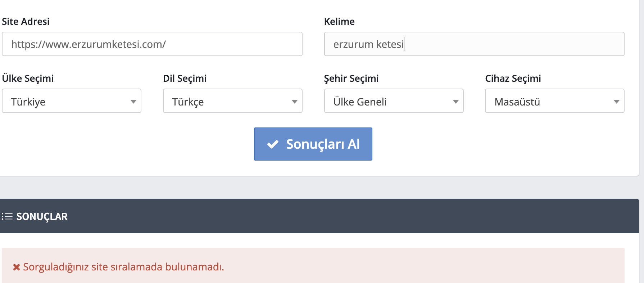Expand the Dil Seçimi Türkçe dropdown

click(232, 101)
